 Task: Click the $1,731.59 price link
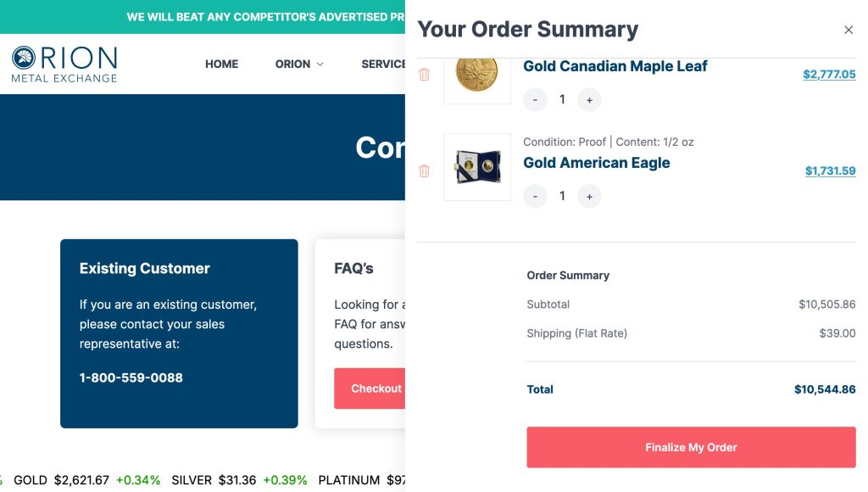[830, 171]
